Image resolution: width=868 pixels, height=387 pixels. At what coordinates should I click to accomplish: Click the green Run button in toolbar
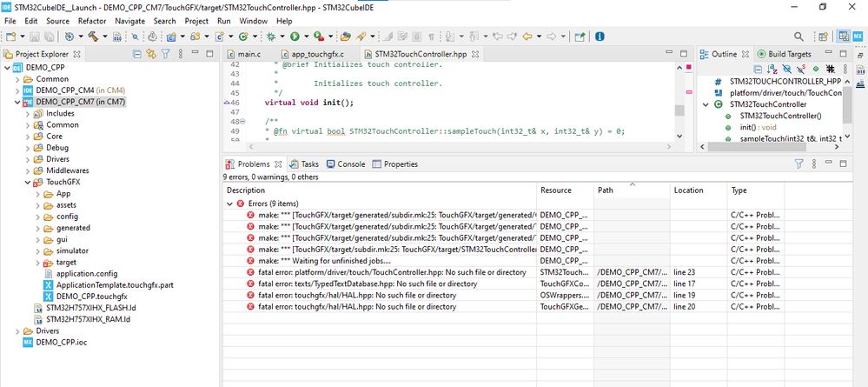(x=295, y=37)
